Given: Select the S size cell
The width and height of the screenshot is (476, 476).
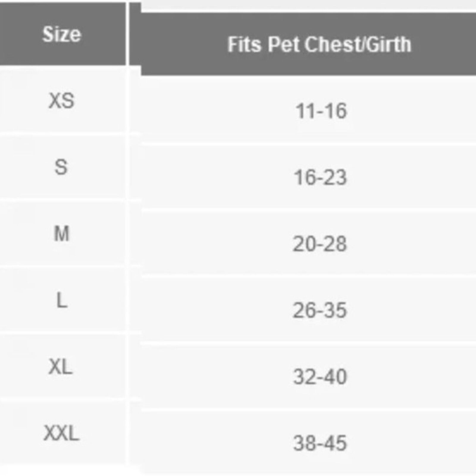Looking at the screenshot, I should coord(62,167).
